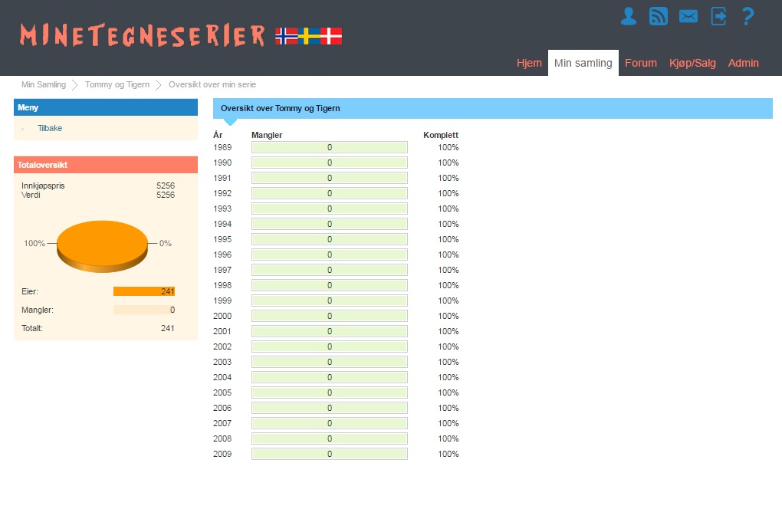Click the year 2000 label
The image size is (782, 532).
click(x=222, y=316)
